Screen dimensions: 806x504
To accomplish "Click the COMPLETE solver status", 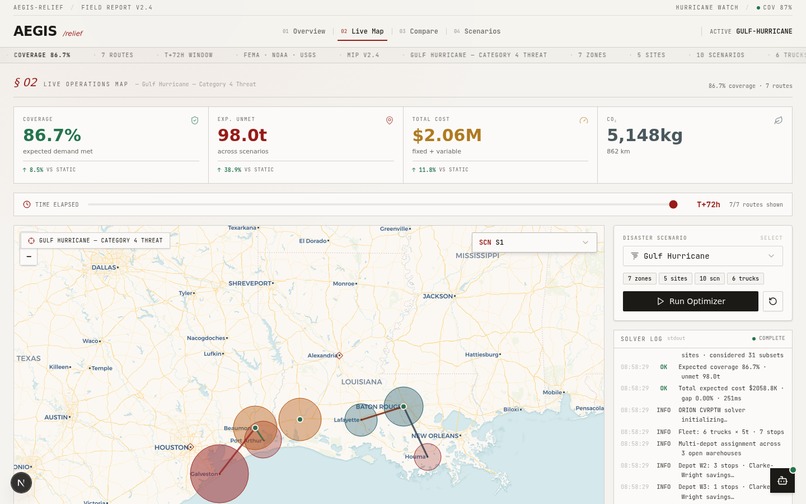I will [768, 338].
